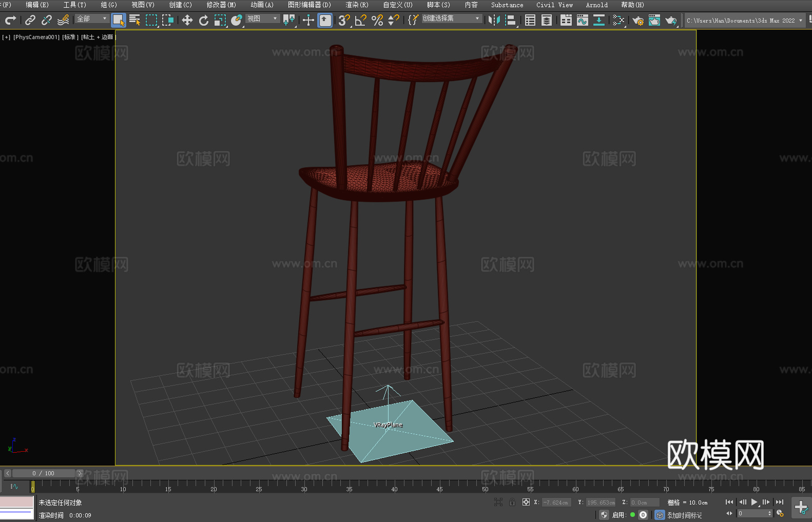Click the Set Keys plus-key button
This screenshot has height=522, width=812.
click(801, 508)
